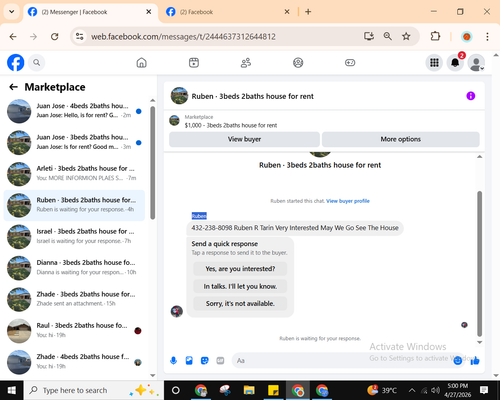
Task: Open the Groups icon in top navigation
Action: 298,62
